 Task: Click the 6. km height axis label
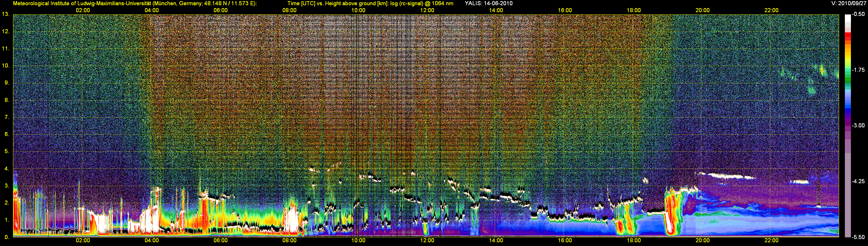tap(7, 134)
